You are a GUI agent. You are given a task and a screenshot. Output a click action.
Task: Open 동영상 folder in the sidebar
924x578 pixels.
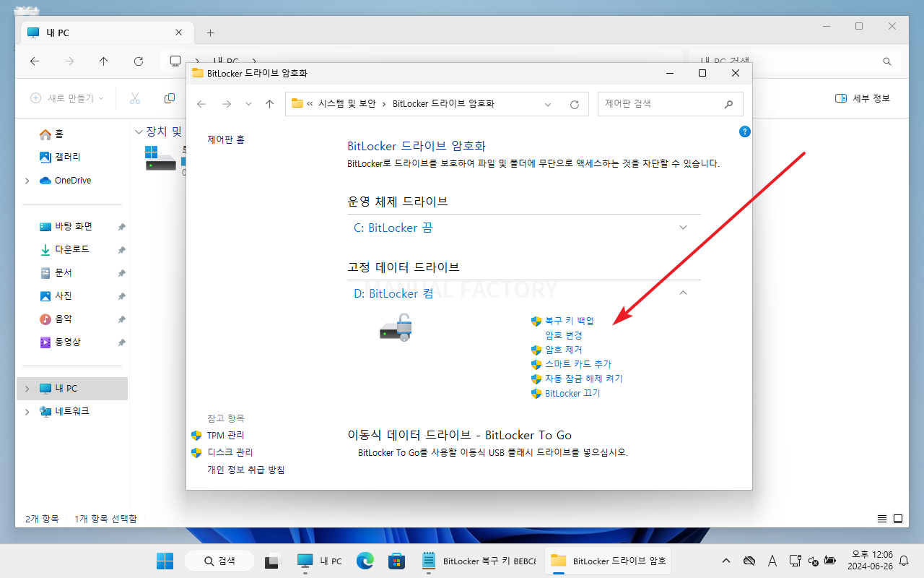(x=68, y=342)
